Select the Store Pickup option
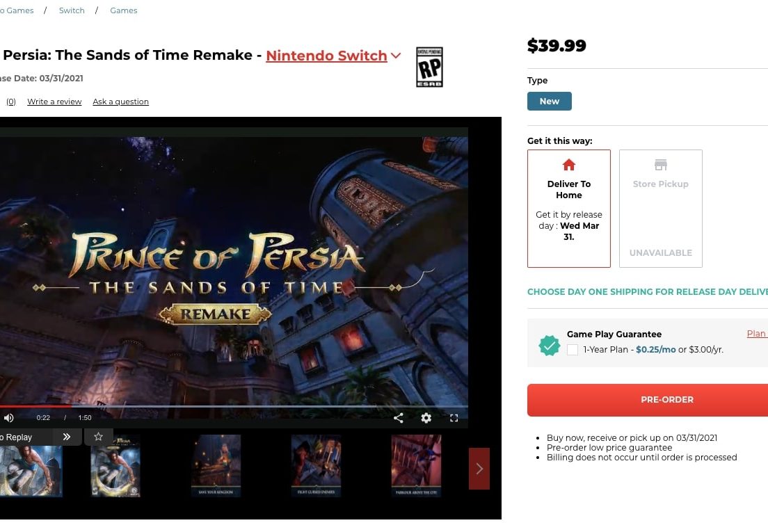 click(660, 209)
